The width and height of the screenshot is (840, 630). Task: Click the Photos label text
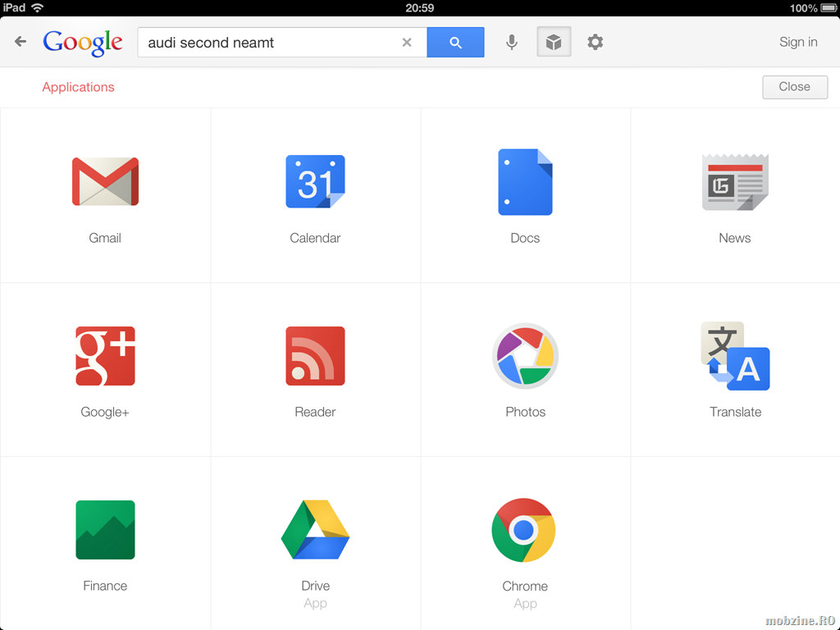point(526,412)
